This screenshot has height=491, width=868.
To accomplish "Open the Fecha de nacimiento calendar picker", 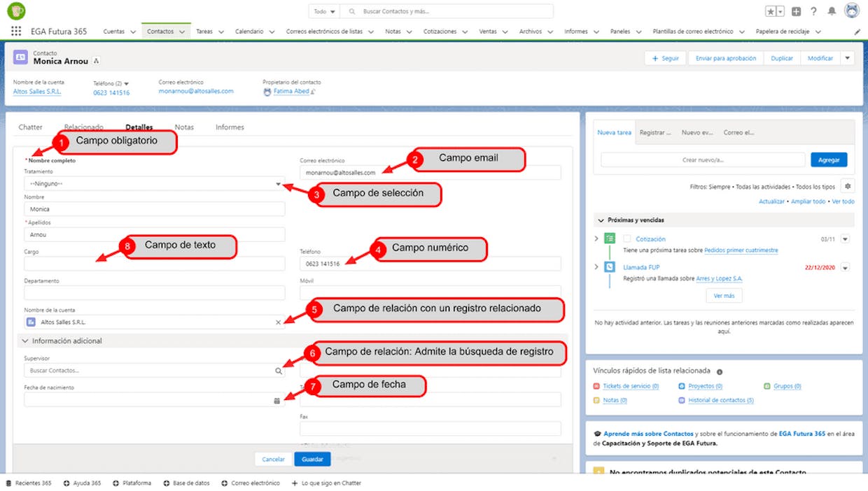I will (277, 401).
